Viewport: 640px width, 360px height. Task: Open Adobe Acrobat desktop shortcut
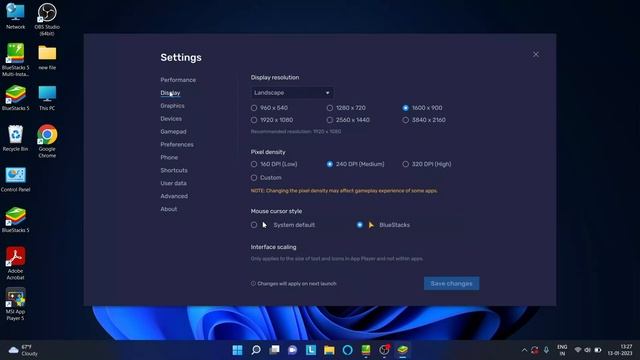(x=16, y=263)
